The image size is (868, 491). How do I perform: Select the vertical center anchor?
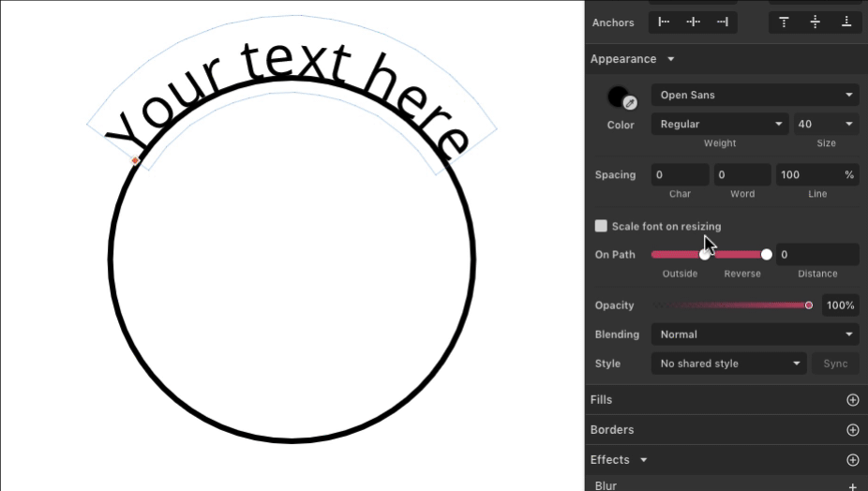pos(816,22)
